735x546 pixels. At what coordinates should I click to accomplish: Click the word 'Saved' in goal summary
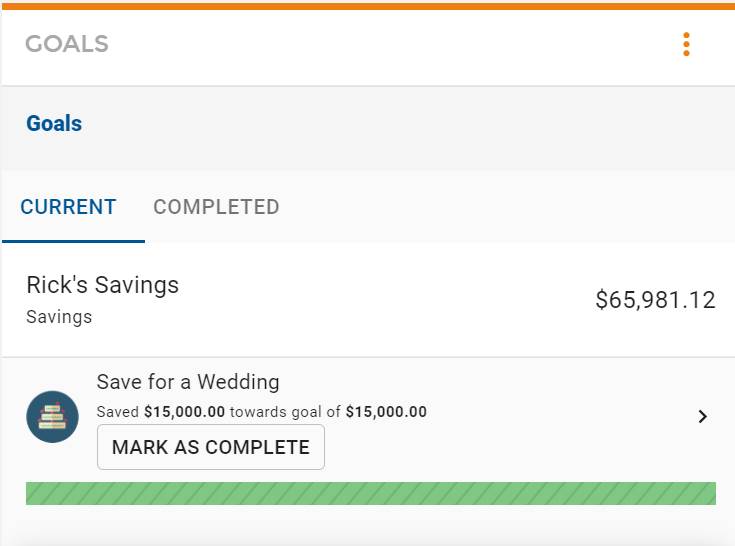click(x=118, y=412)
